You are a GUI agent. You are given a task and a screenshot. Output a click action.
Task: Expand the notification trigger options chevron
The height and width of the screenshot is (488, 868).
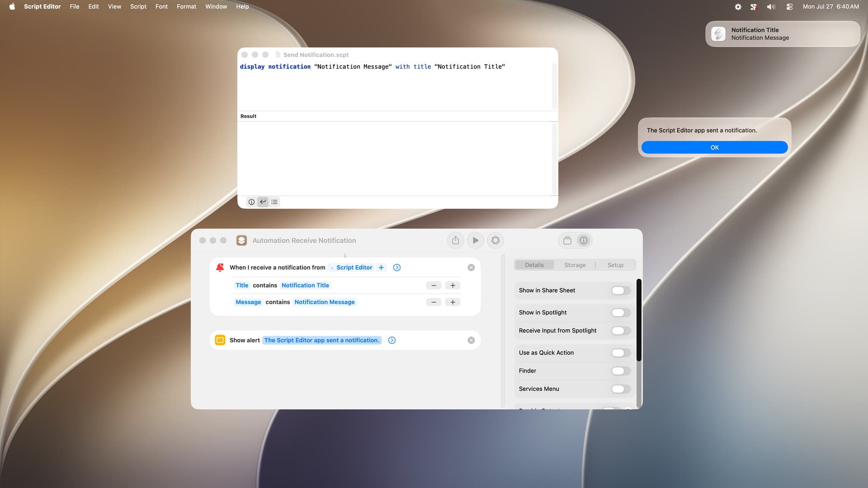397,267
